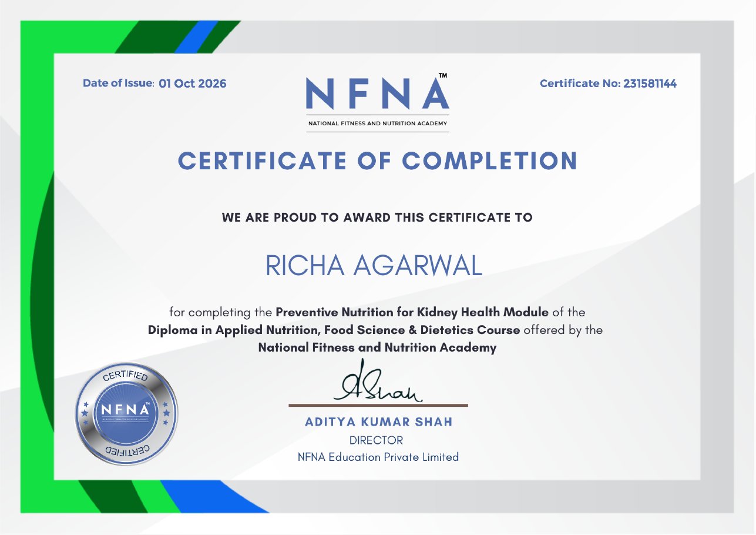This screenshot has height=535, width=756.
Task: Click the 'DIRECTOR' title text
Action: (377, 440)
